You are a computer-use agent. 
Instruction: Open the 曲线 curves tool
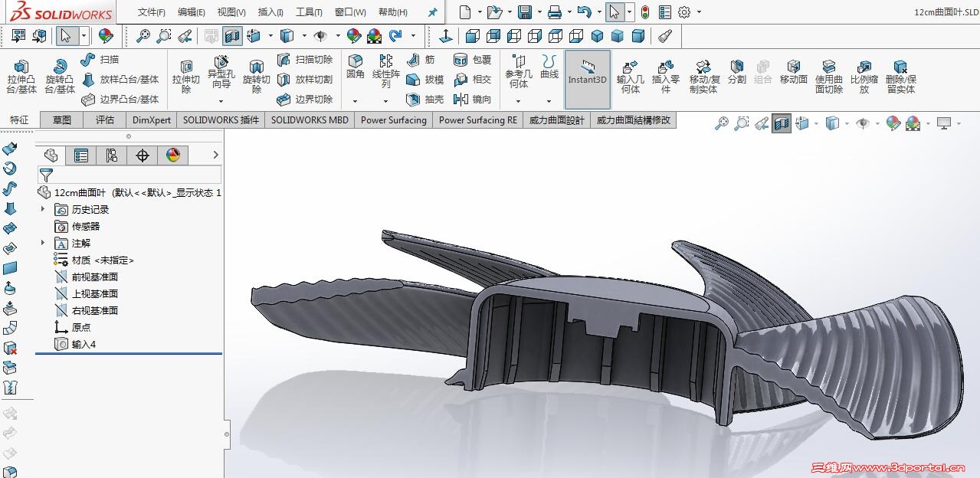click(x=549, y=67)
